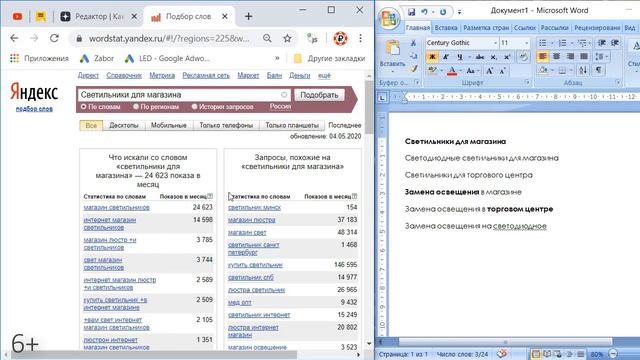Select 'По регионам' radio option
This screenshot has height=360, width=640.
tap(136, 107)
